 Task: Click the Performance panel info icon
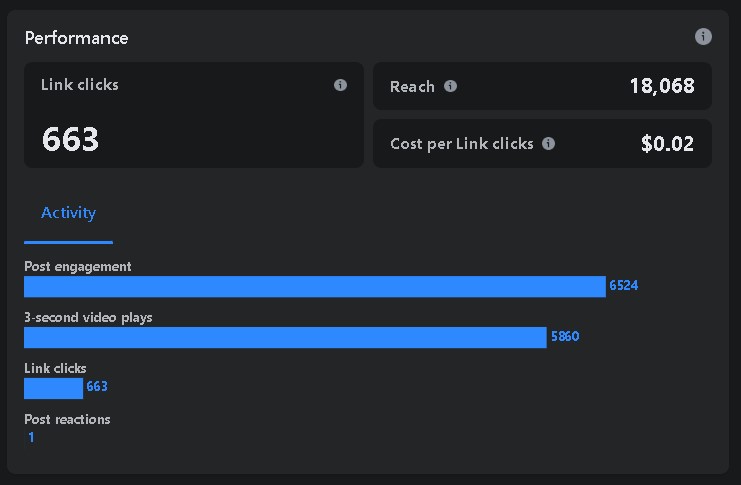[x=703, y=37]
